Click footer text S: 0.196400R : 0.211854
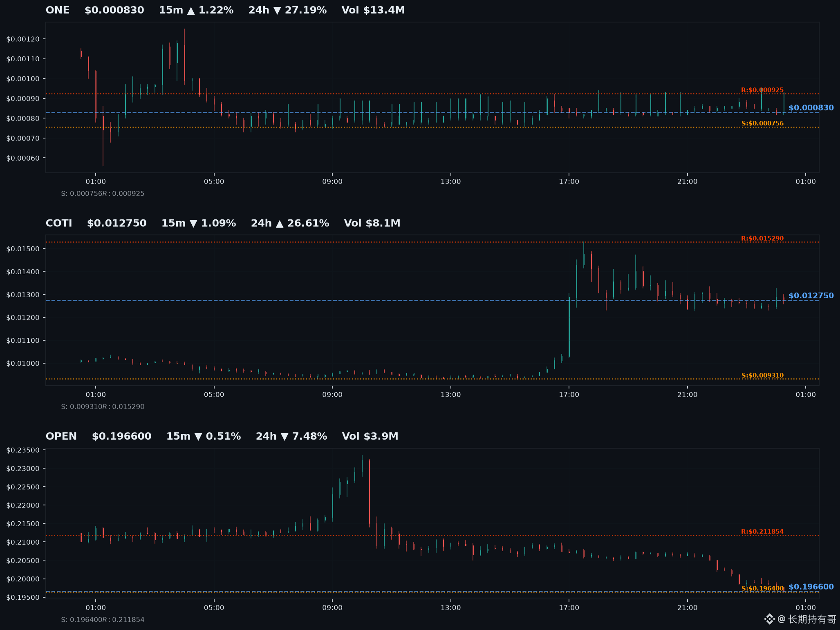The height and width of the screenshot is (630, 840). (x=103, y=620)
